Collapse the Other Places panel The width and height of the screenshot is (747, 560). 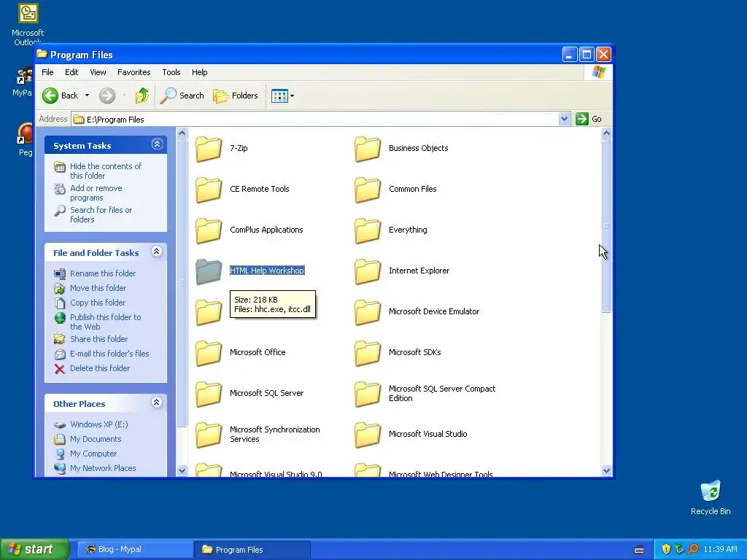click(x=156, y=402)
